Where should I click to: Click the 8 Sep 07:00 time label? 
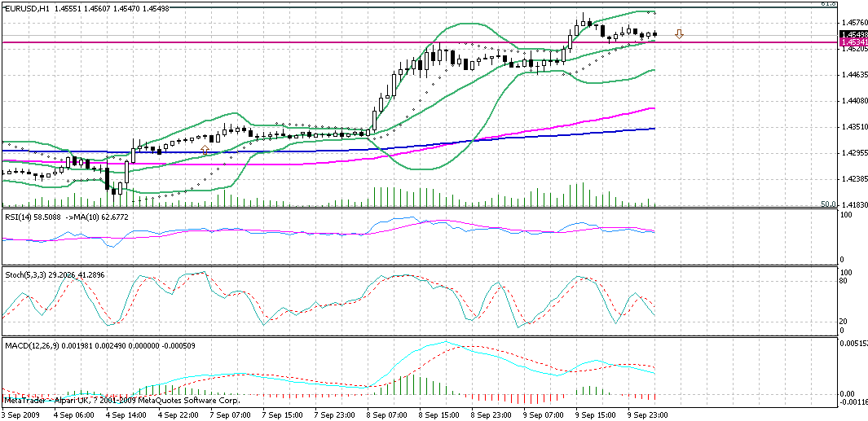click(386, 414)
